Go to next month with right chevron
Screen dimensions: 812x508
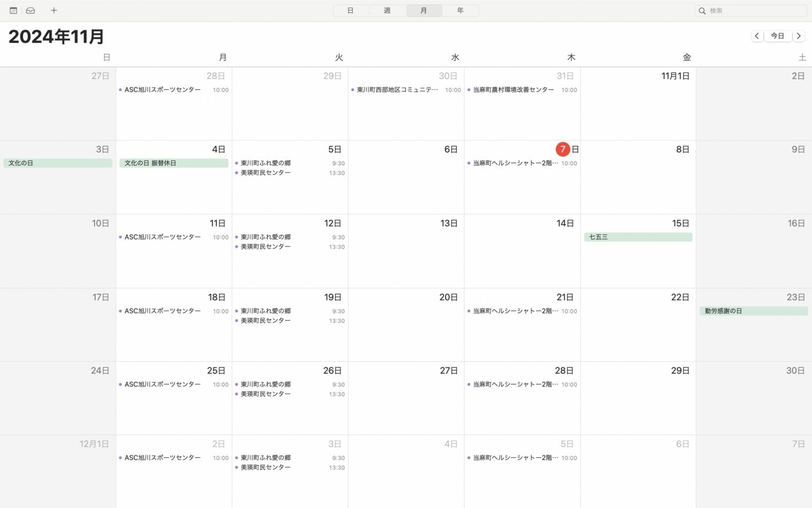pyautogui.click(x=799, y=36)
